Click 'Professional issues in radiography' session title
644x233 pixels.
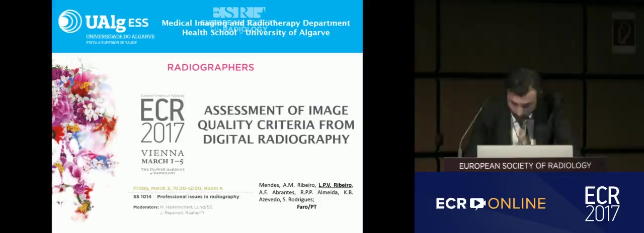198,197
